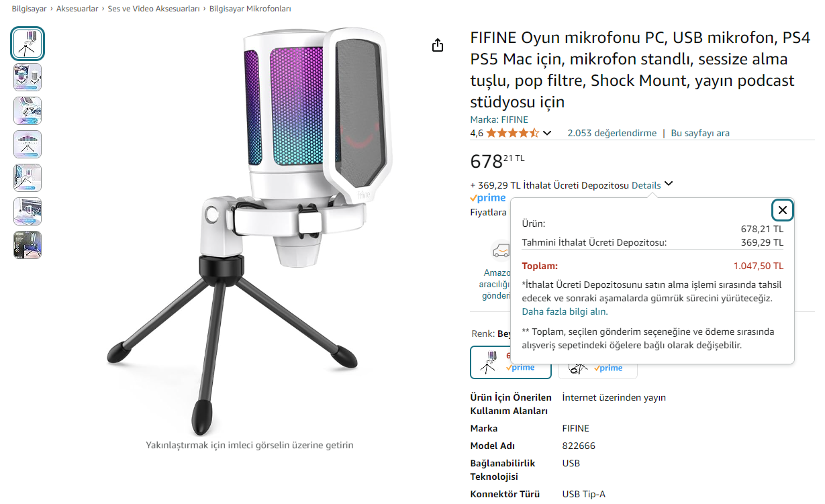Close the import fee details popup
The image size is (825, 504).
(x=782, y=210)
